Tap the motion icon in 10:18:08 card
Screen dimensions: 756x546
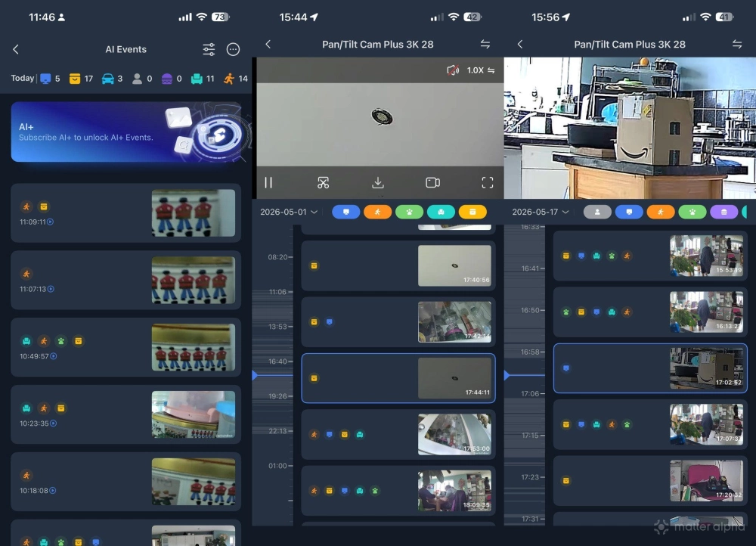(26, 476)
